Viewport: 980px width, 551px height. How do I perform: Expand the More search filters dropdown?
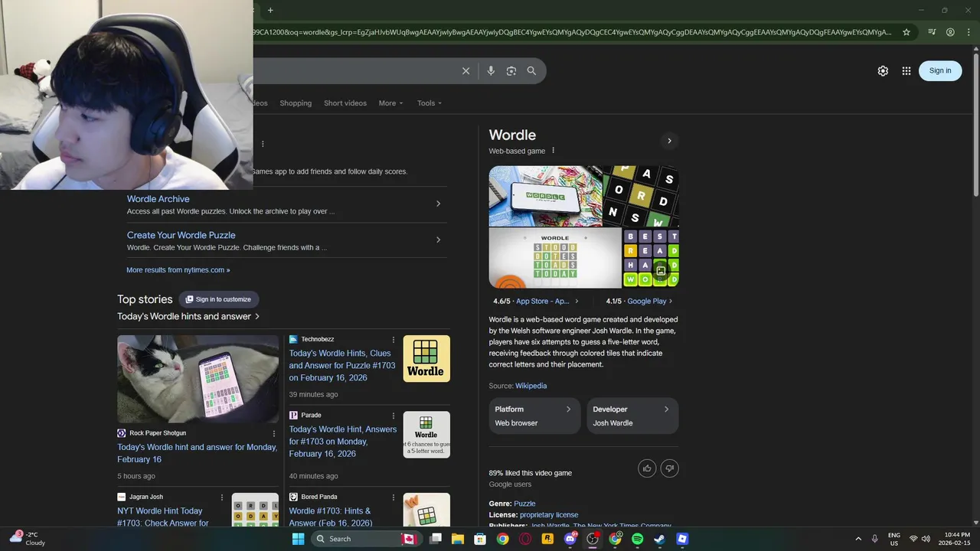coord(390,103)
